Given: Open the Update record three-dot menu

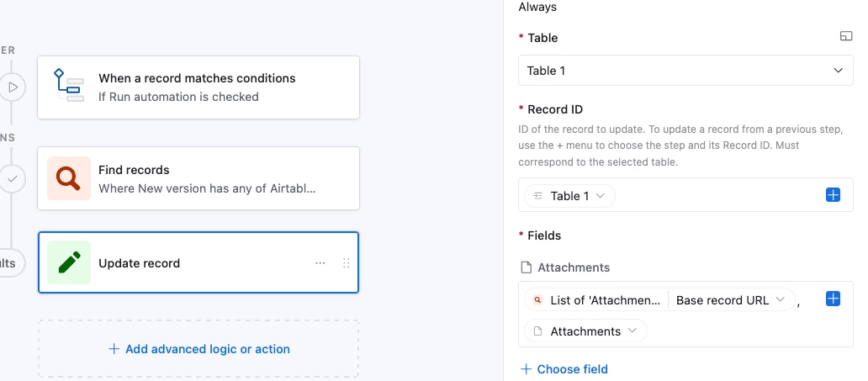Looking at the screenshot, I should [320, 263].
